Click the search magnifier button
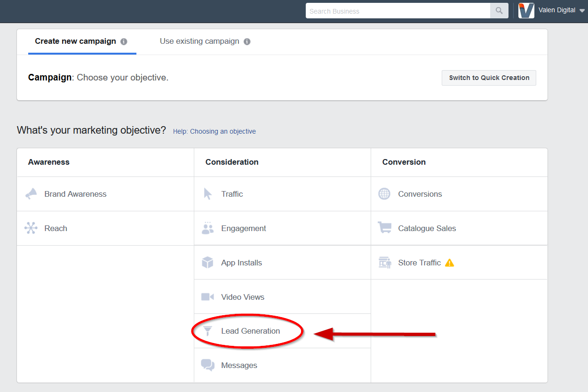 (x=499, y=11)
